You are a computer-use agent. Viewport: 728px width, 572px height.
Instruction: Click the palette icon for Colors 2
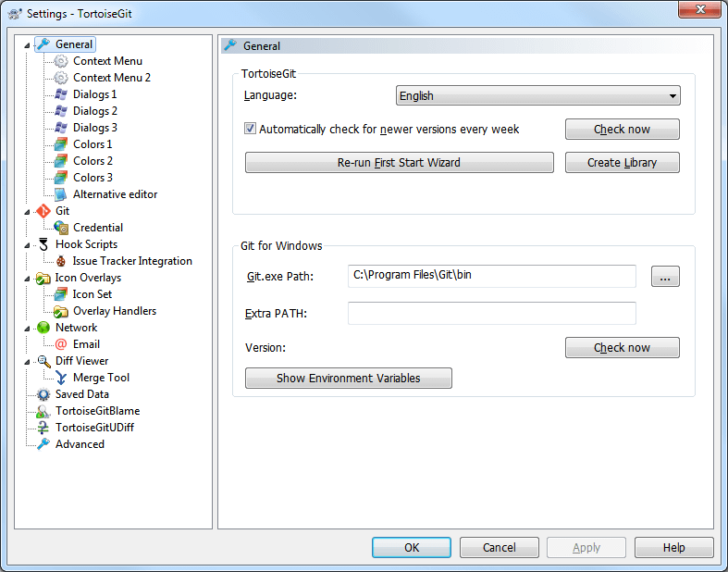tap(61, 161)
